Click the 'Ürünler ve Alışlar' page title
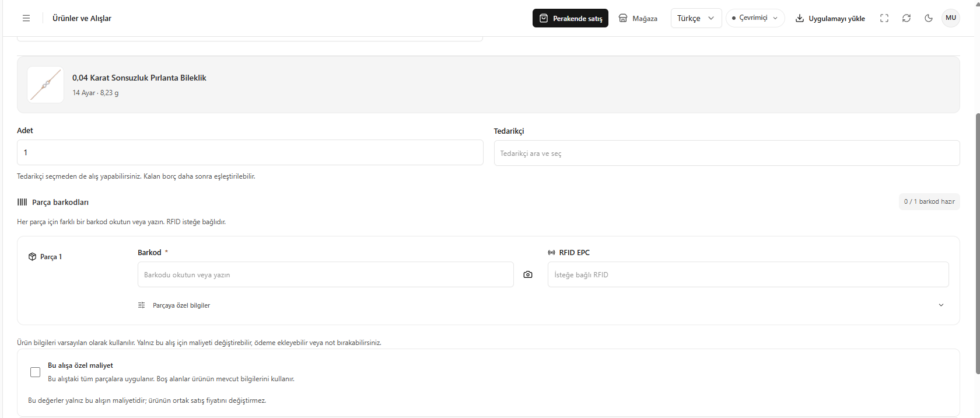This screenshot has height=418, width=980. (82, 18)
